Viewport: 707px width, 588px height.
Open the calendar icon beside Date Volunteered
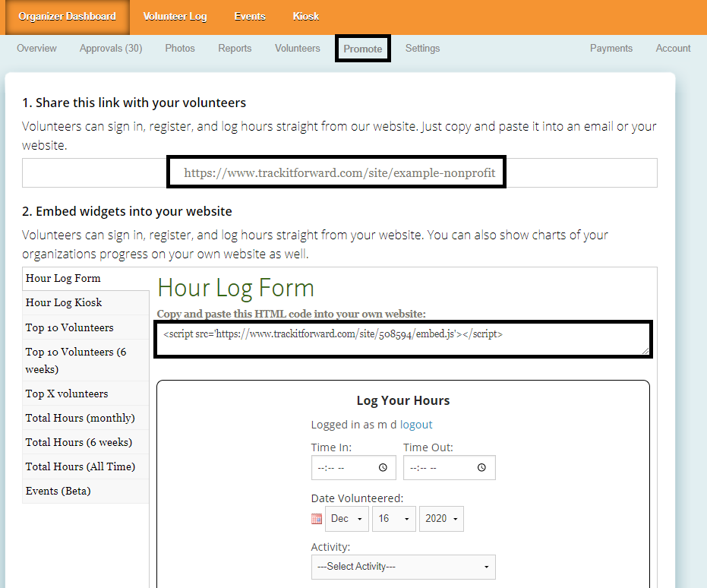pos(317,519)
